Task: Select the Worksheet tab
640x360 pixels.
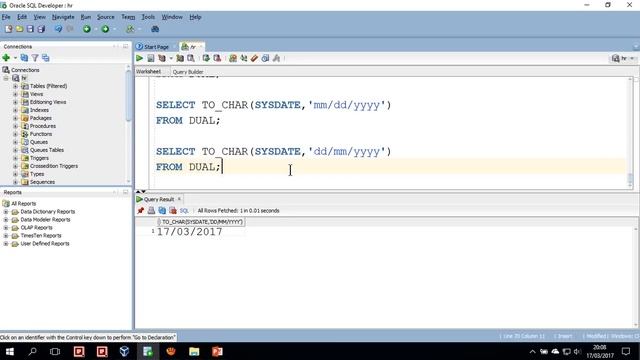Action: coord(149,71)
